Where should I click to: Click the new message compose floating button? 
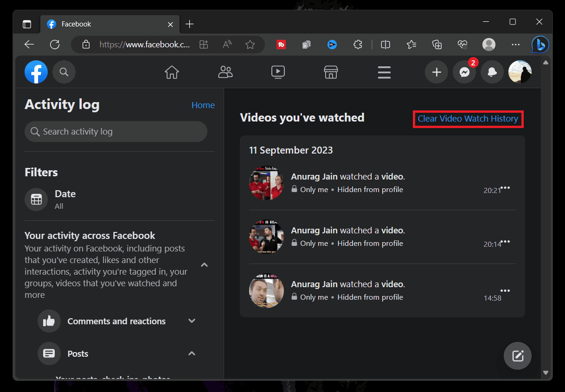coord(518,356)
